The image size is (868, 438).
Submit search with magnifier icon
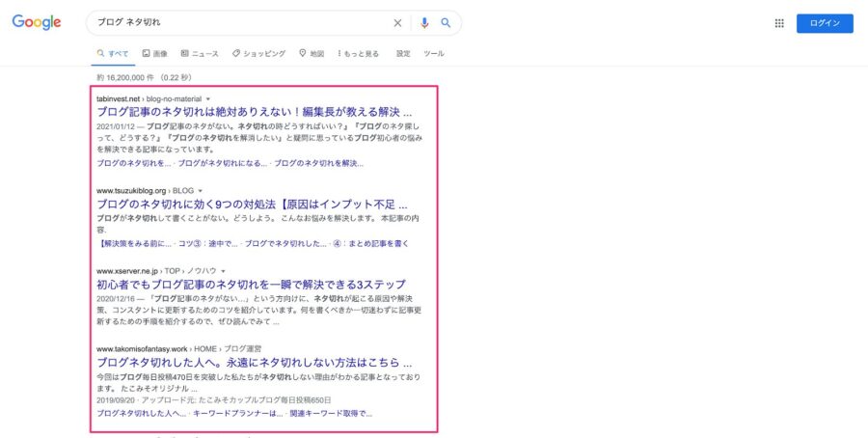pyautogui.click(x=446, y=23)
